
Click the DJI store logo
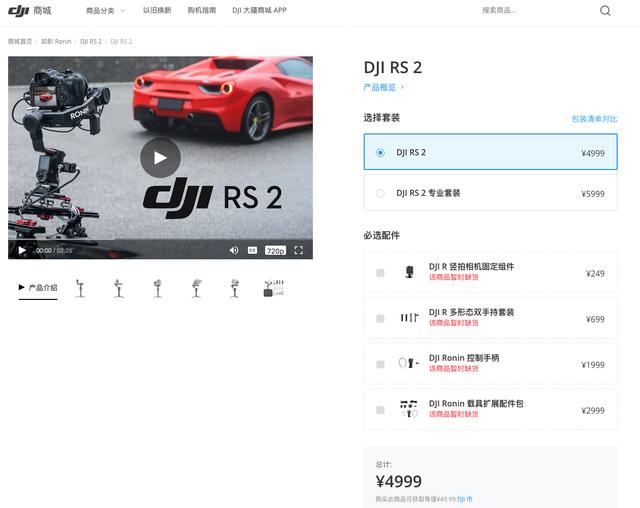(29, 11)
